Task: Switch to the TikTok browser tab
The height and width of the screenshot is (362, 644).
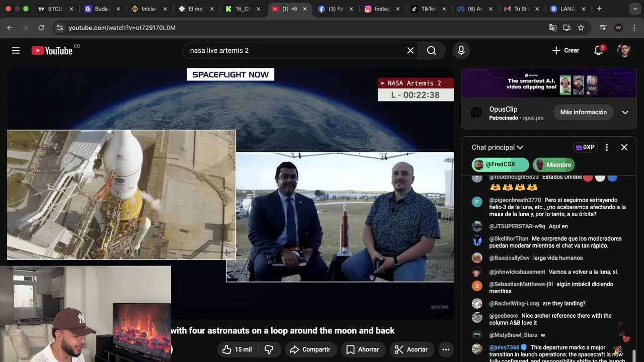Action: click(x=429, y=9)
